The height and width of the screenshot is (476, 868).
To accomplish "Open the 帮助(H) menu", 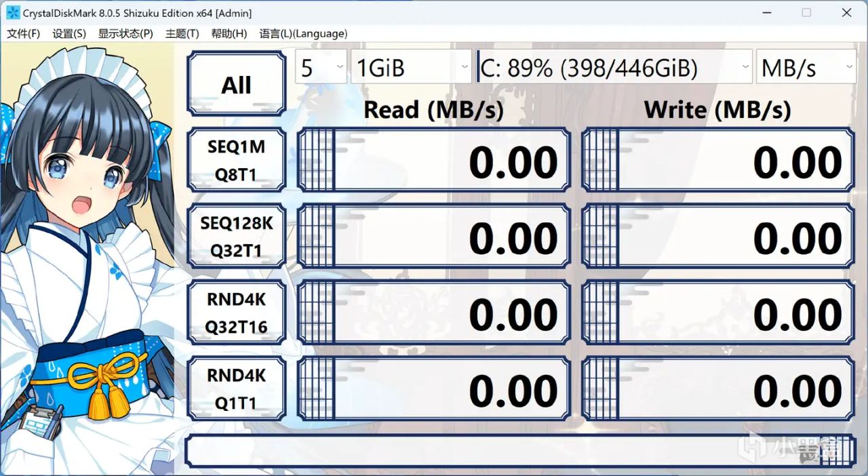I will tap(229, 34).
